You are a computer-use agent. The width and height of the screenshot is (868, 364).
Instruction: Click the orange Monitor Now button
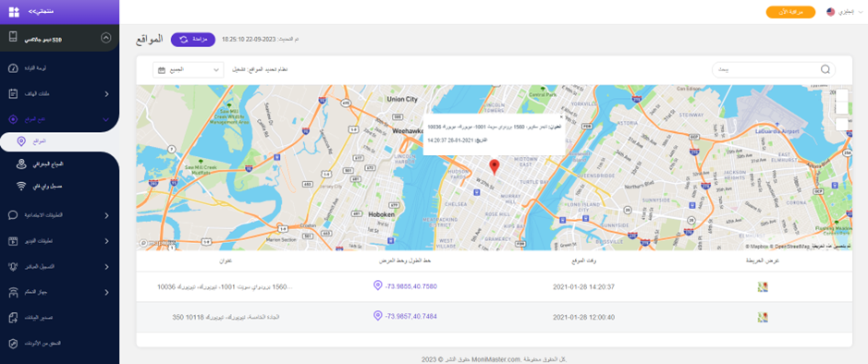coord(790,12)
